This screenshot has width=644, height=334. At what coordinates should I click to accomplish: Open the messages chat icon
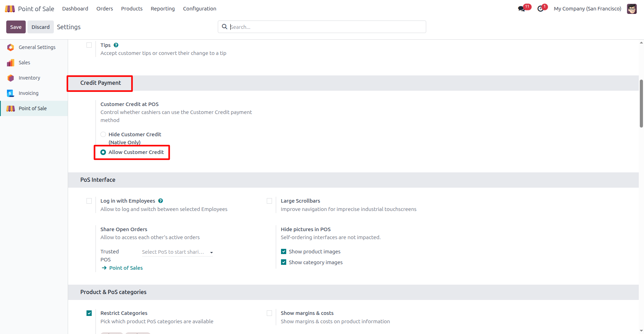point(522,9)
